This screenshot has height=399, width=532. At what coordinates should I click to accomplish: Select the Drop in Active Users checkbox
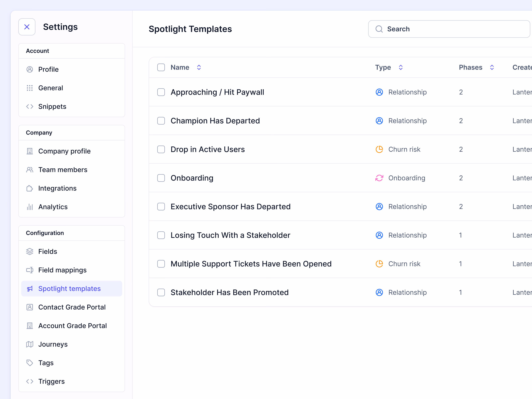pyautogui.click(x=161, y=149)
